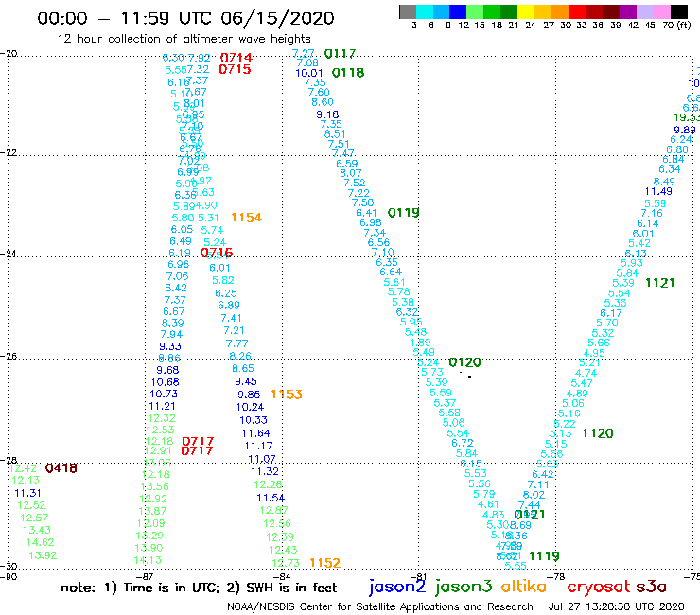Choose the lavender legend swatch
Image resolution: width=700 pixels, height=615 pixels.
pos(644,11)
